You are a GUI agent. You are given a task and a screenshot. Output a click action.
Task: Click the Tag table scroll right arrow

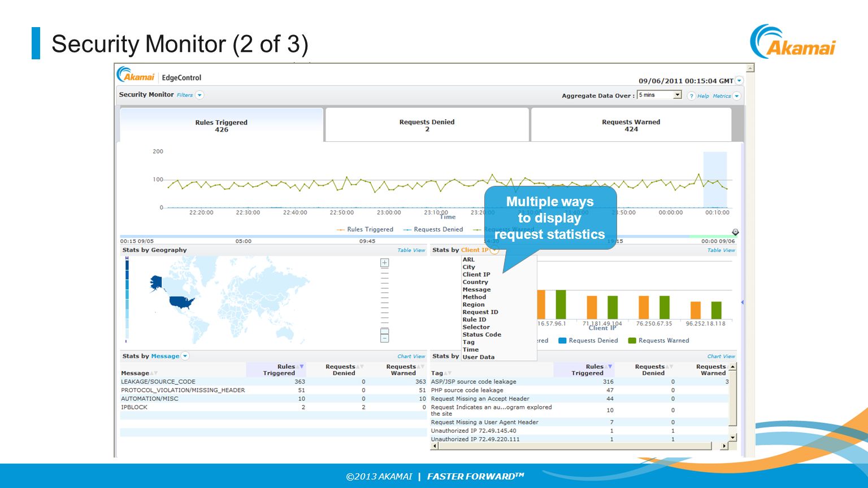(724, 446)
